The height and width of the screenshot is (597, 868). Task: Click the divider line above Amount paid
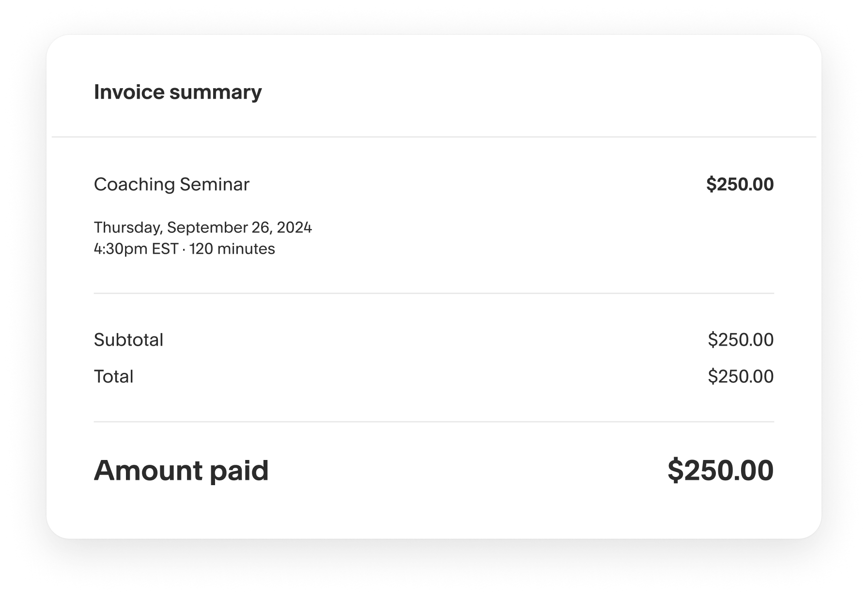click(x=434, y=422)
